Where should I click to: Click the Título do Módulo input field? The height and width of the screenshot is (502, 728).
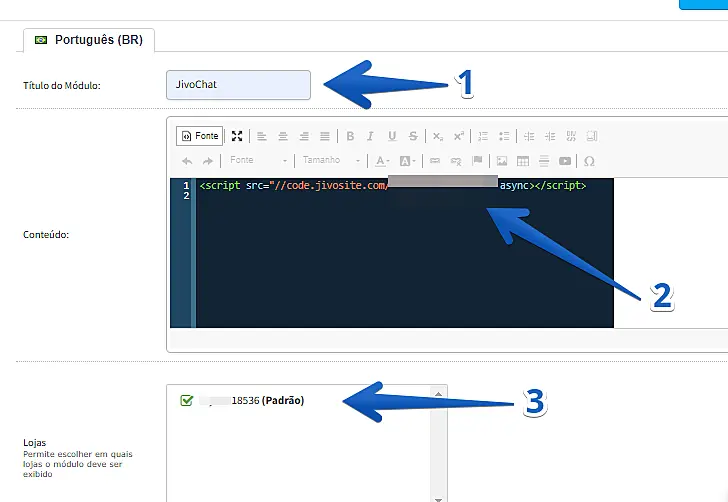238,85
